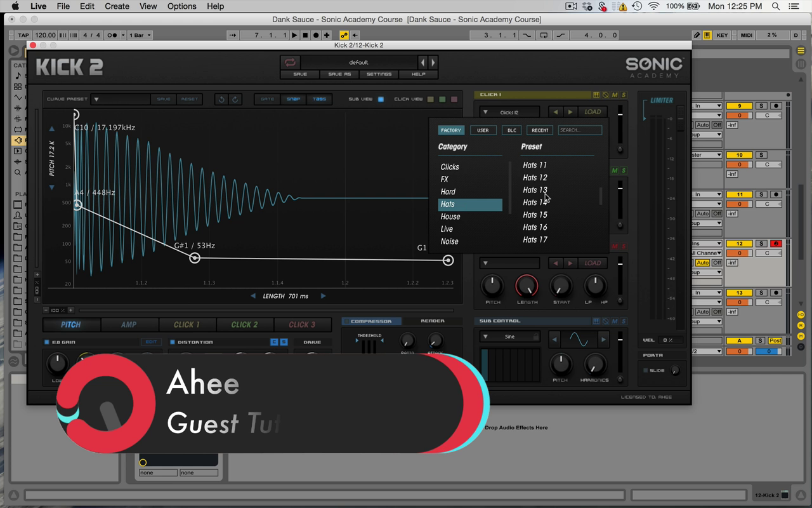Toggle the Sub View checkbox

click(x=381, y=99)
